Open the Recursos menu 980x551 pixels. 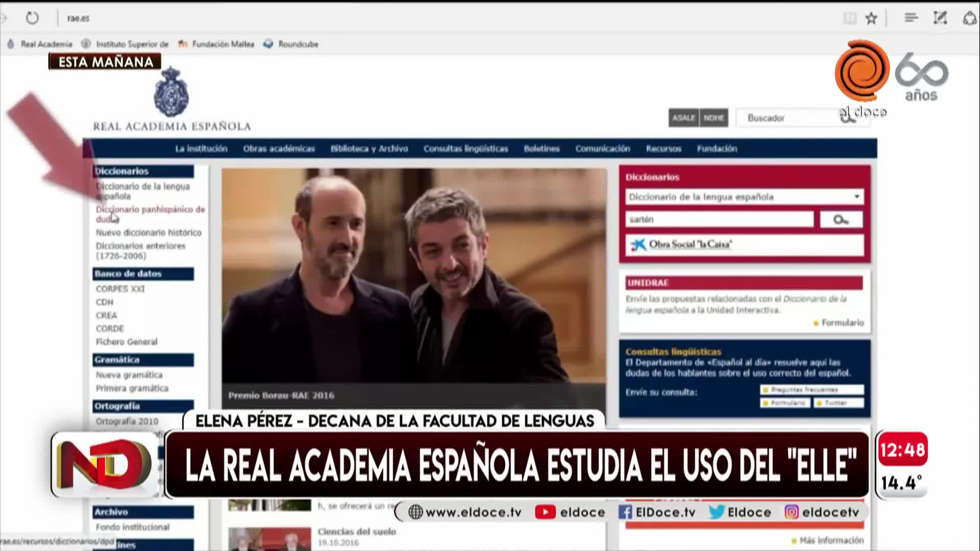664,148
